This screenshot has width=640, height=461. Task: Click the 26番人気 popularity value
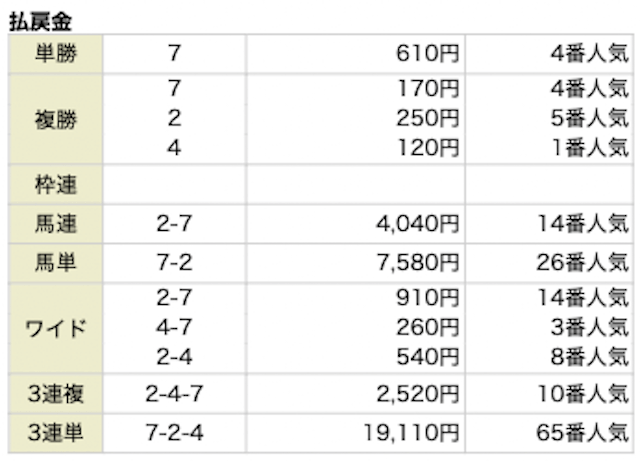click(x=582, y=263)
